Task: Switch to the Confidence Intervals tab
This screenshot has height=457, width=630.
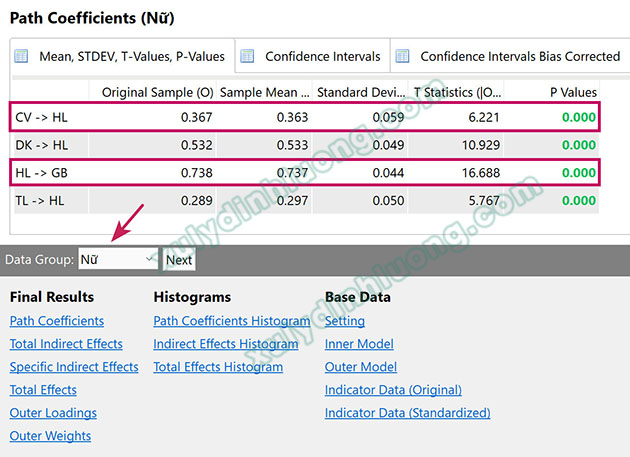Action: (x=322, y=57)
